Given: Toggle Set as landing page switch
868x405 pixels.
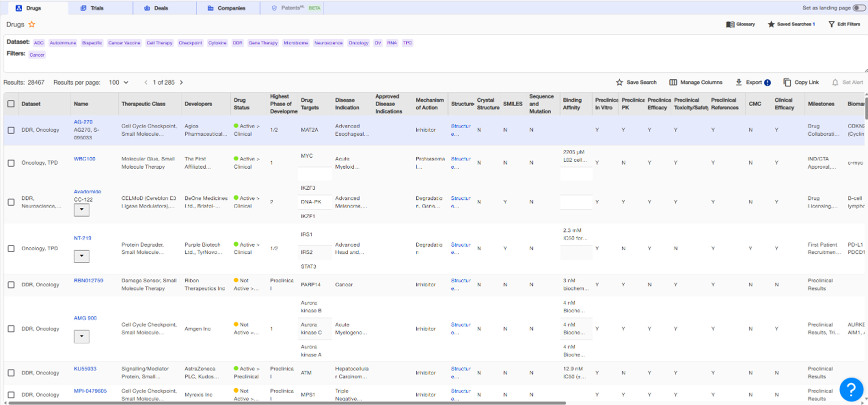Looking at the screenshot, I should point(859,8).
